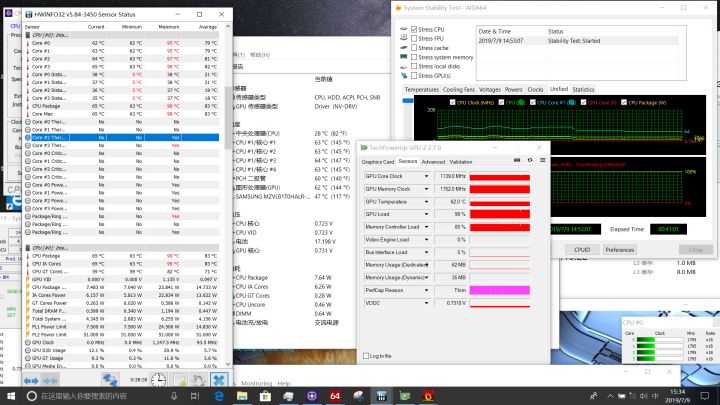The height and width of the screenshot is (405, 720).
Task: Click Preferences button in AIDA64
Action: (619, 250)
